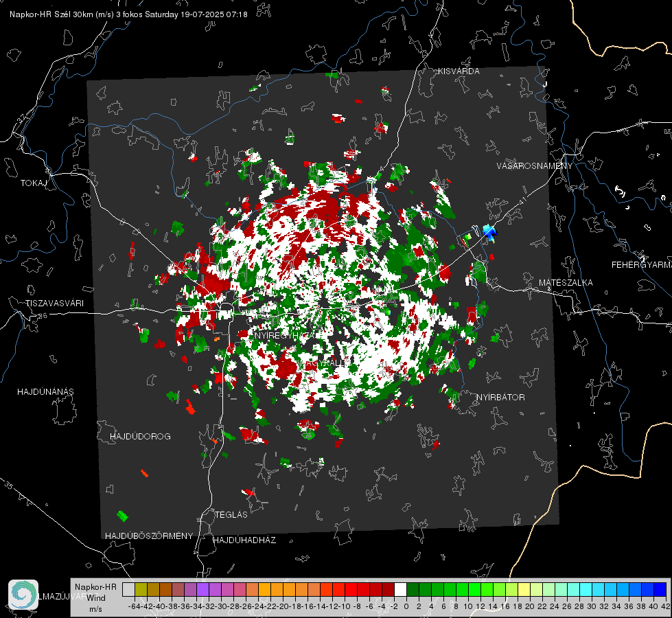Viewport: 672px width, 618px height.
Task: Click road number 41 near Vásárosnamény
Action: pyautogui.click(x=522, y=201)
